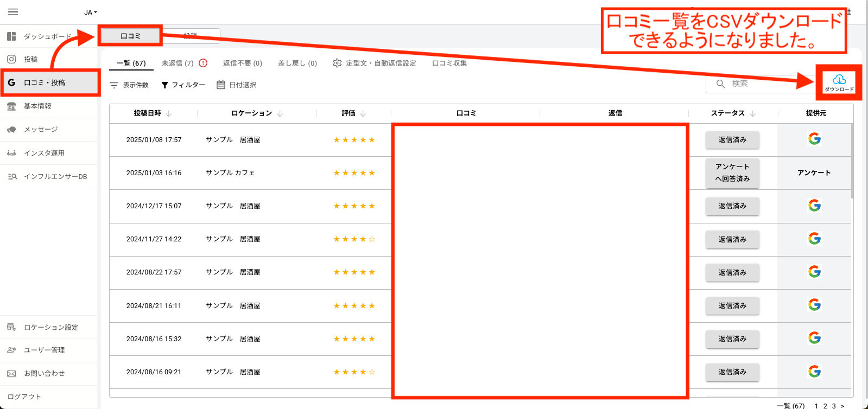
Task: Switch to the 未返信 (7) tab
Action: [178, 63]
